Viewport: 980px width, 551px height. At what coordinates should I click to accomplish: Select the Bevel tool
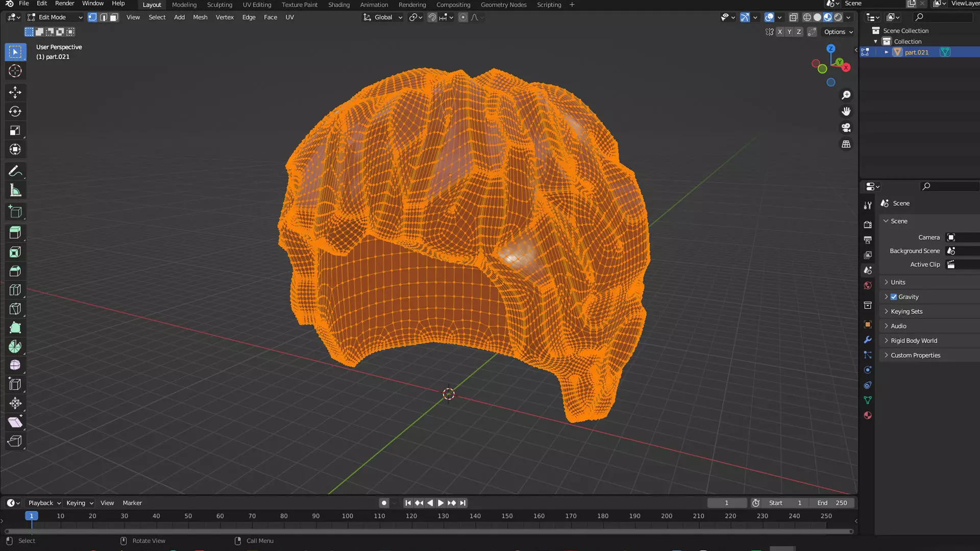(x=15, y=271)
